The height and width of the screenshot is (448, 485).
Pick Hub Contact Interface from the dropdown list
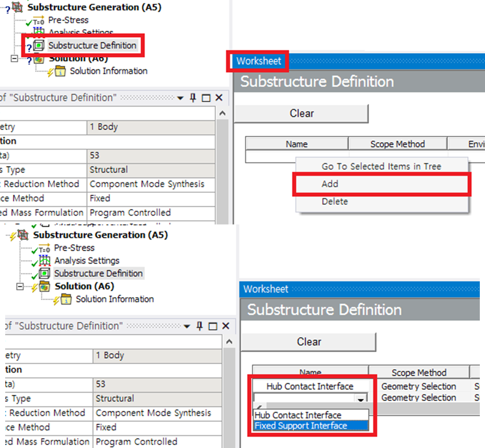click(x=298, y=415)
